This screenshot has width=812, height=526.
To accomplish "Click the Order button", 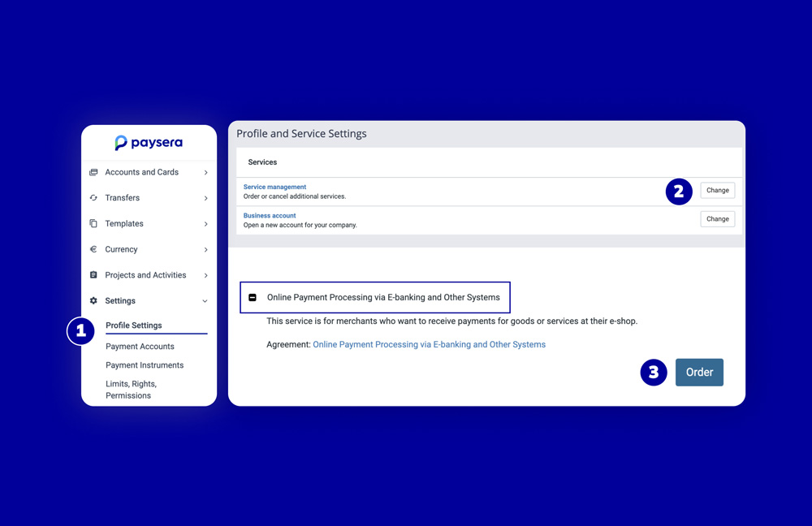I will [x=699, y=372].
